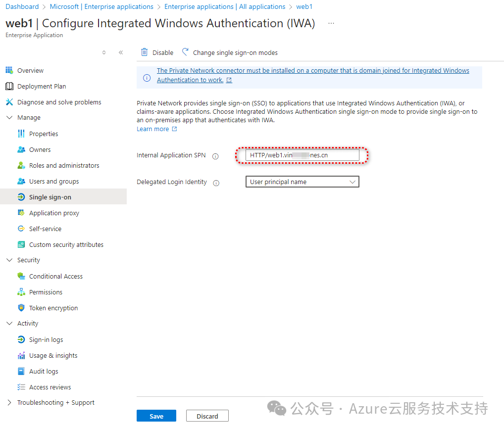Click the Deployment Plan book icon

tap(9, 86)
